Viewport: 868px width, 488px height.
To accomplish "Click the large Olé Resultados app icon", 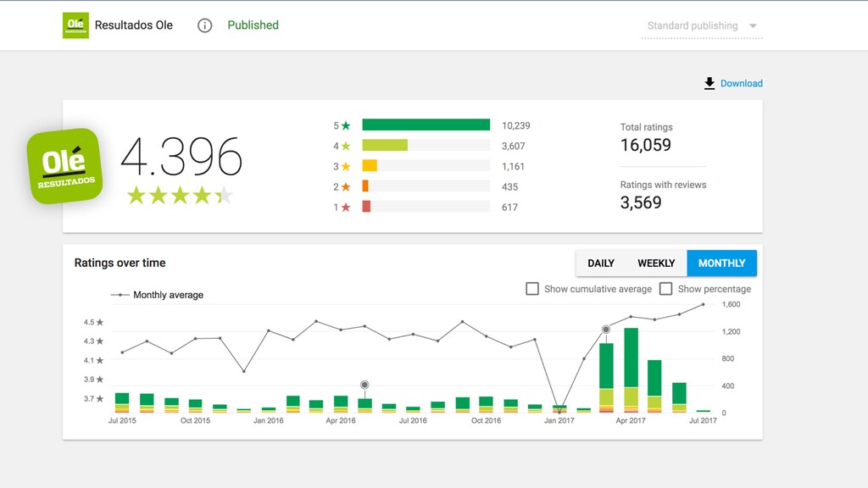I will (64, 166).
